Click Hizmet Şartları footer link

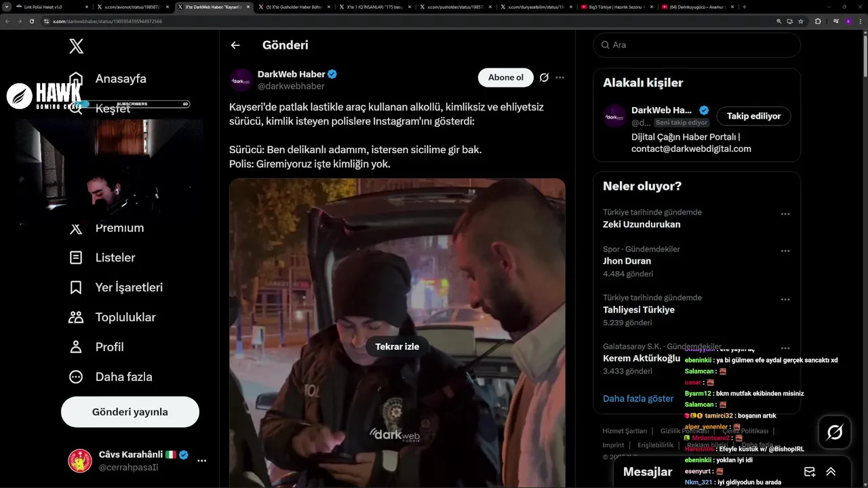[x=625, y=431]
